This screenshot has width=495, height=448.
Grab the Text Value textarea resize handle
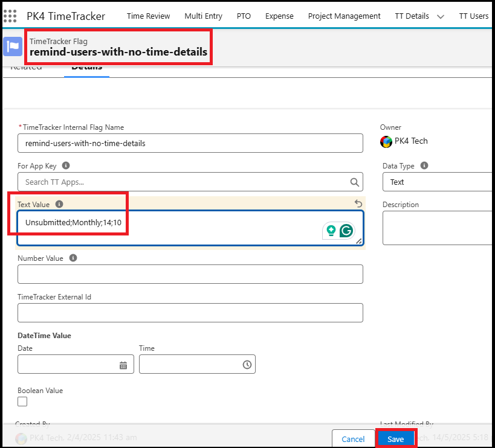coord(358,241)
